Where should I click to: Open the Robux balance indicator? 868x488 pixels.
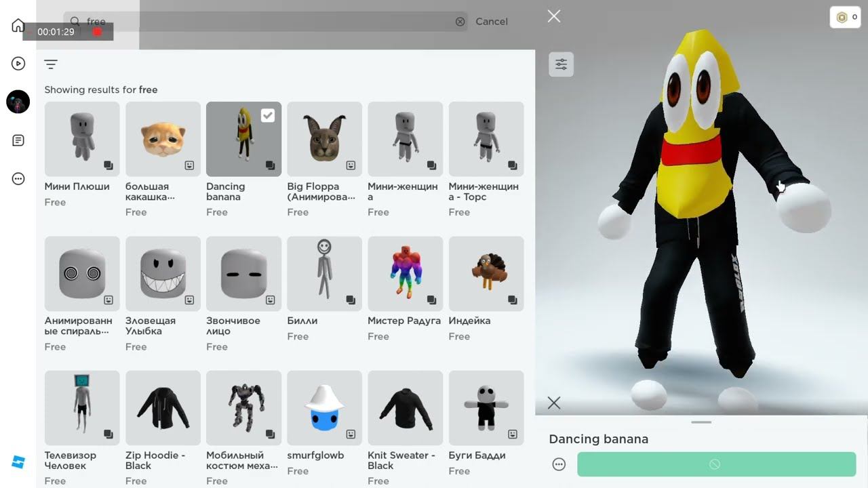tap(845, 18)
